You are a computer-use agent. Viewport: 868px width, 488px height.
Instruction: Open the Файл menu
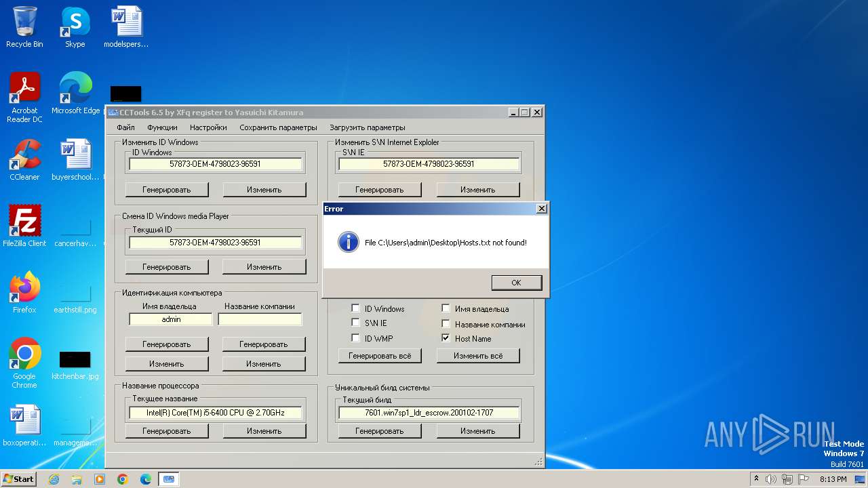click(x=125, y=127)
